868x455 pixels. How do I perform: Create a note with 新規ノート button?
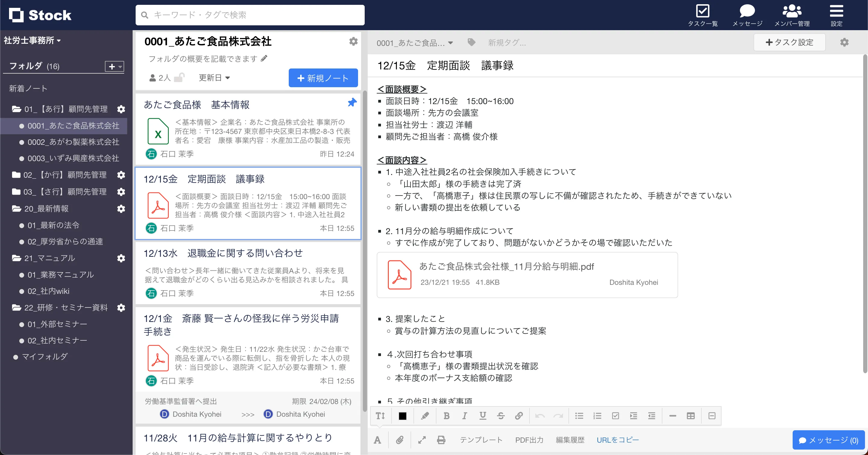(323, 78)
